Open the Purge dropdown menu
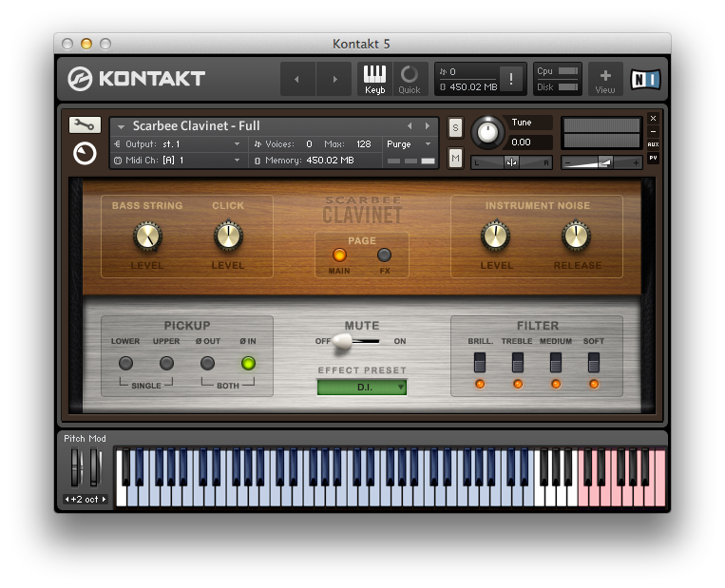The image size is (725, 588). [x=409, y=144]
